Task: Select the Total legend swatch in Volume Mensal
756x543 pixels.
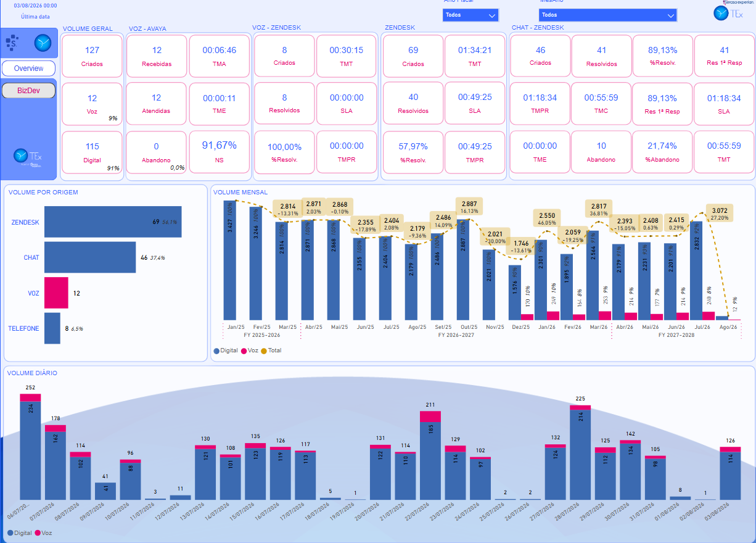Action: pyautogui.click(x=265, y=350)
